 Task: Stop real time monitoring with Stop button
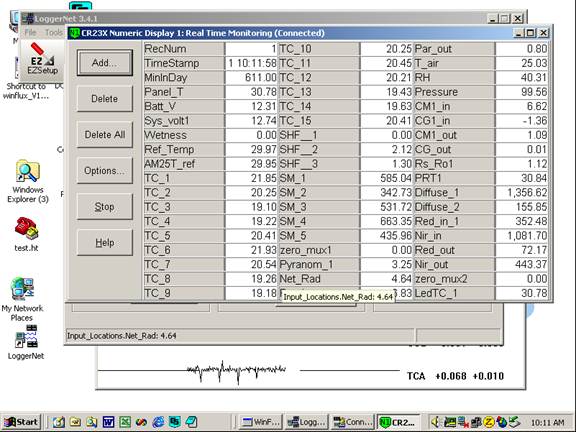(105, 206)
